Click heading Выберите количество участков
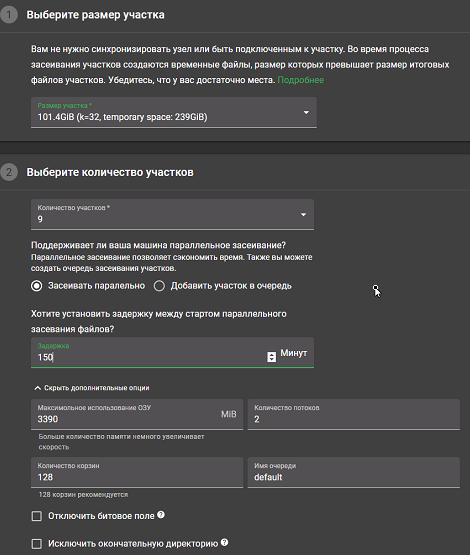The height and width of the screenshot is (555, 470). 110,172
